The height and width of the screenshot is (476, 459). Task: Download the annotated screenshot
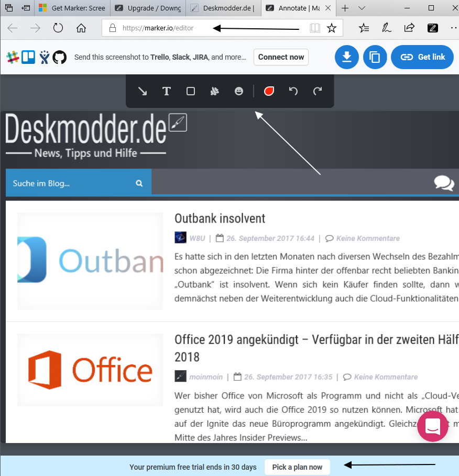[346, 57]
